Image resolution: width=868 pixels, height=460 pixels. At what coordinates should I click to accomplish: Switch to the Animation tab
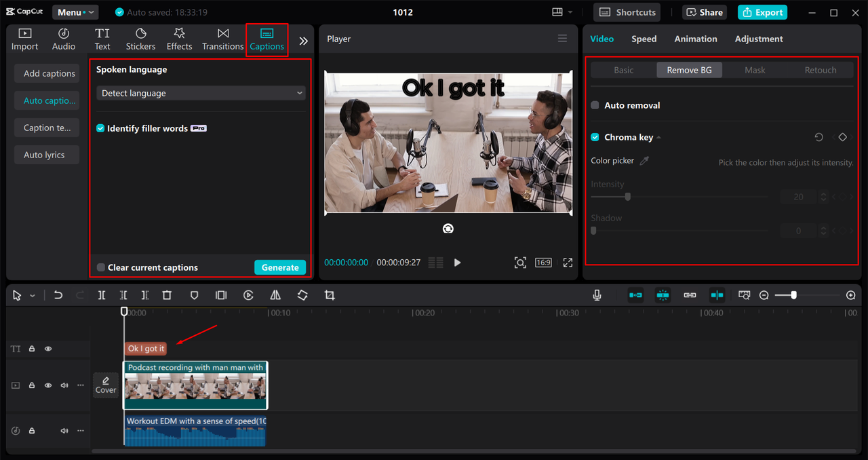696,39
